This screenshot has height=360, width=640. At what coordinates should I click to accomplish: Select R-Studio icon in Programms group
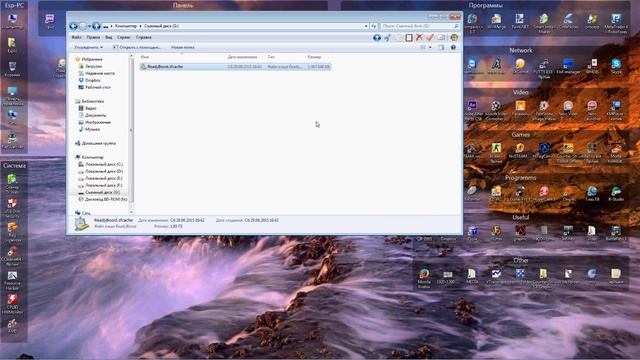616,193
